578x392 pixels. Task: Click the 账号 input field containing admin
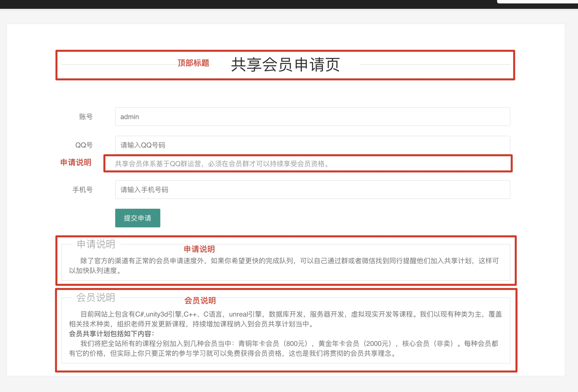312,117
